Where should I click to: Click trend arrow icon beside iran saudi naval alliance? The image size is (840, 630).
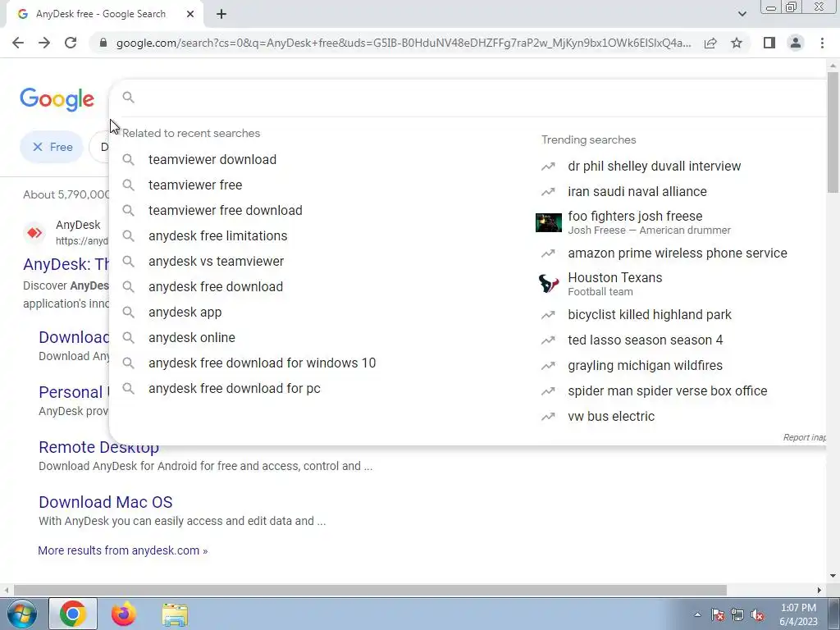pyautogui.click(x=548, y=192)
